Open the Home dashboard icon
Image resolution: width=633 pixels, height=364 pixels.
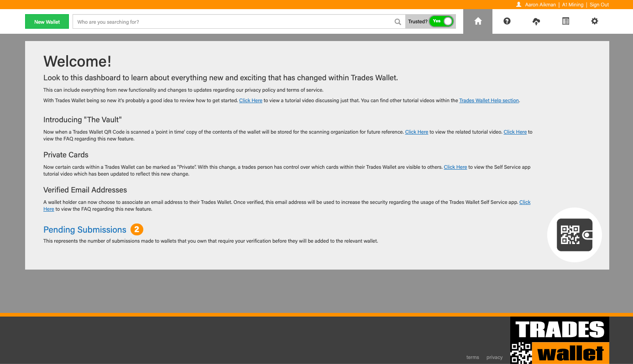click(478, 21)
